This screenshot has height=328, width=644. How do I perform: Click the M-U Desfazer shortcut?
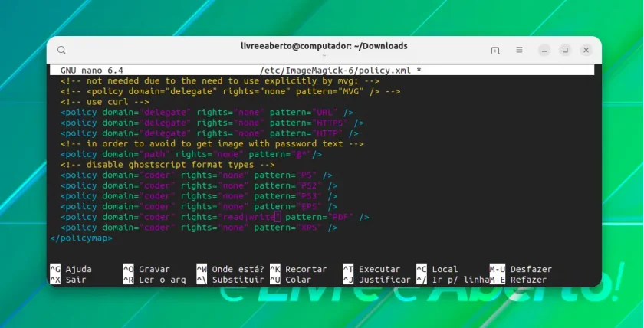[521, 269]
